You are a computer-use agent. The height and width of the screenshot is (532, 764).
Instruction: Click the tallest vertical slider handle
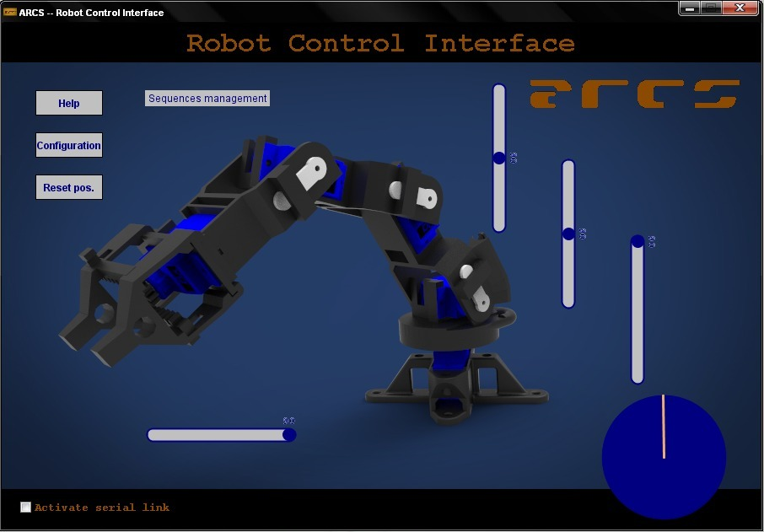click(x=499, y=156)
